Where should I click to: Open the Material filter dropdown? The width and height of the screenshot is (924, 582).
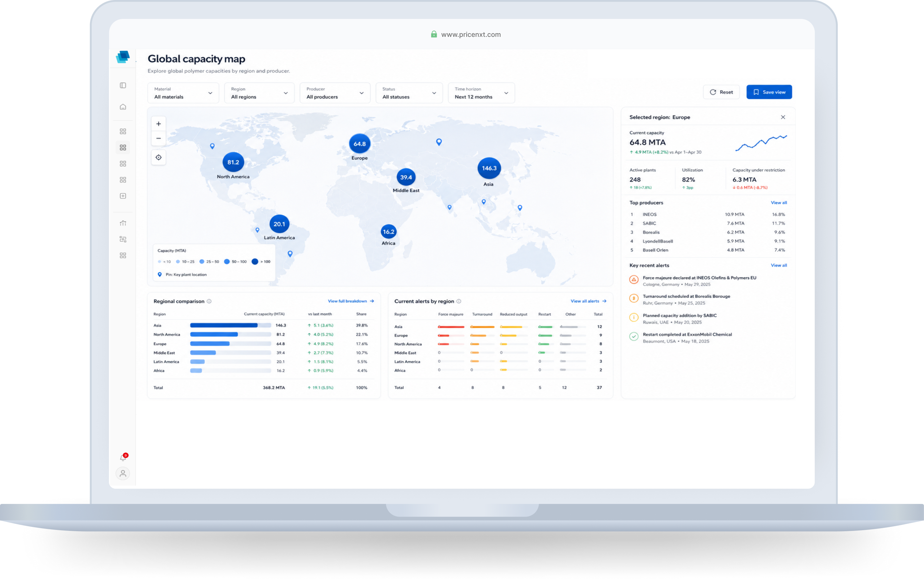point(183,93)
